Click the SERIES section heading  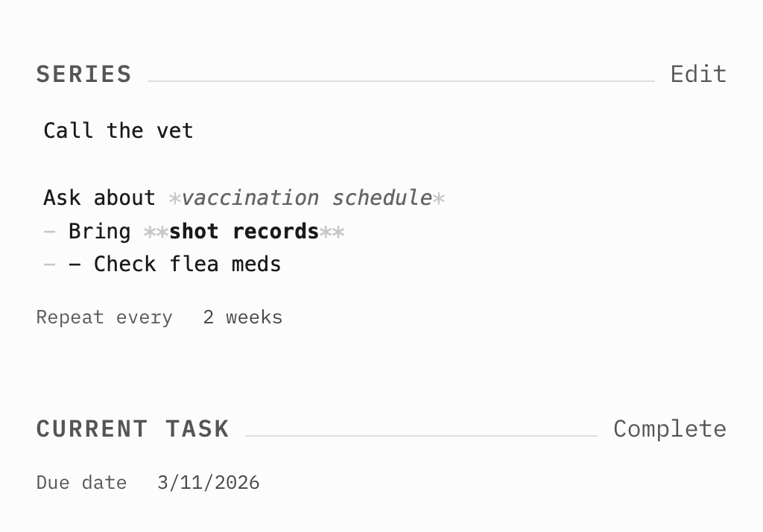point(83,74)
